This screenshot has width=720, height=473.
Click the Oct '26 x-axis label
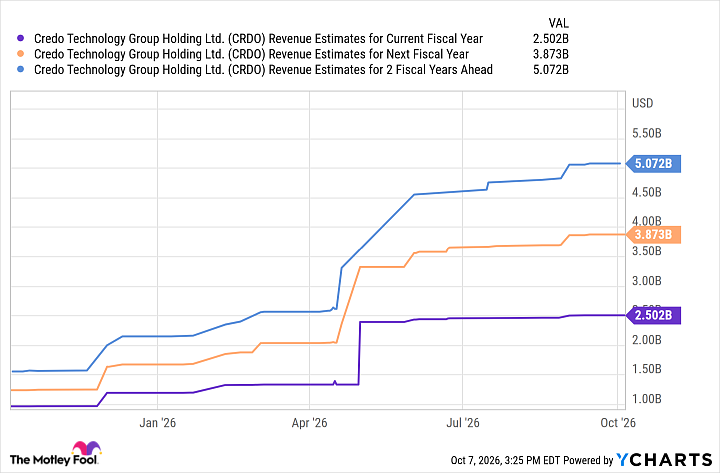(618, 422)
